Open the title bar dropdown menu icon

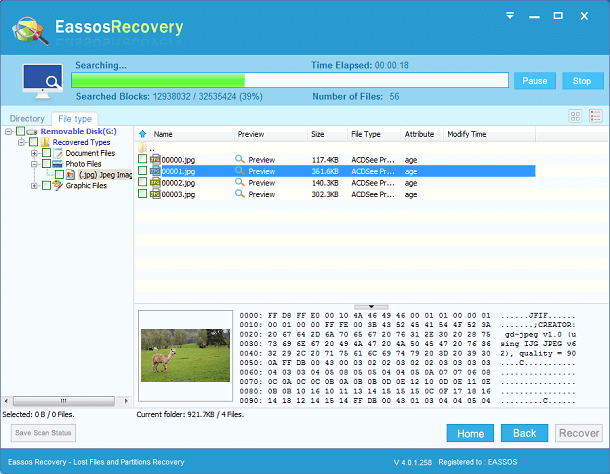[510, 16]
